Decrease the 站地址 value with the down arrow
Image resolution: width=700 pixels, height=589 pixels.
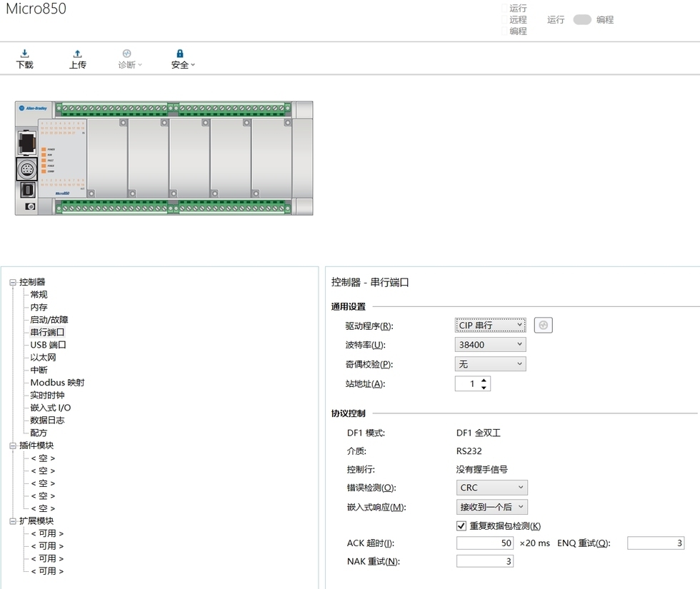(484, 387)
